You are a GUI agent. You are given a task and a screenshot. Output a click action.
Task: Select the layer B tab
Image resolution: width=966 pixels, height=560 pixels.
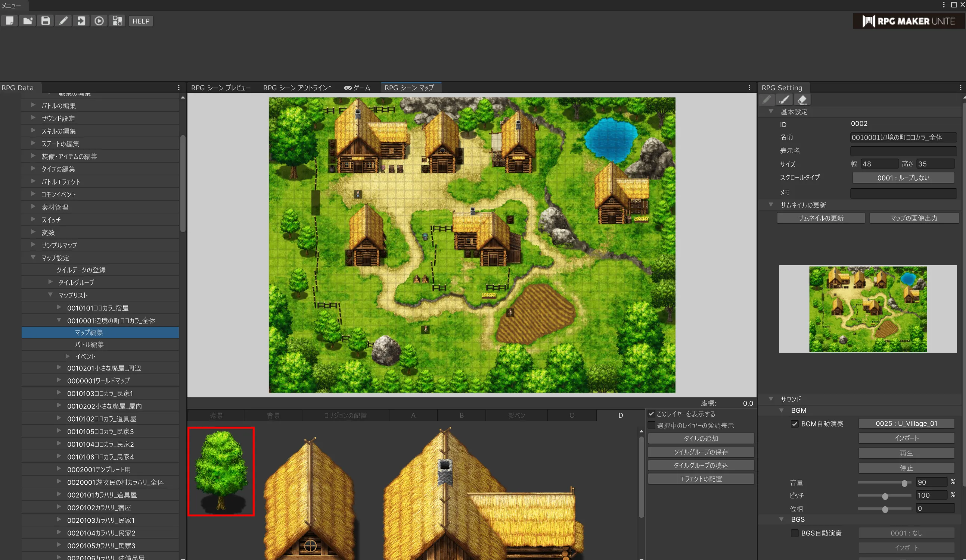tap(462, 415)
